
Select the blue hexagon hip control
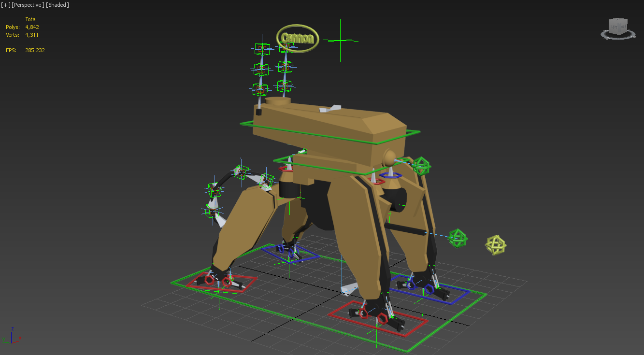[x=391, y=176]
